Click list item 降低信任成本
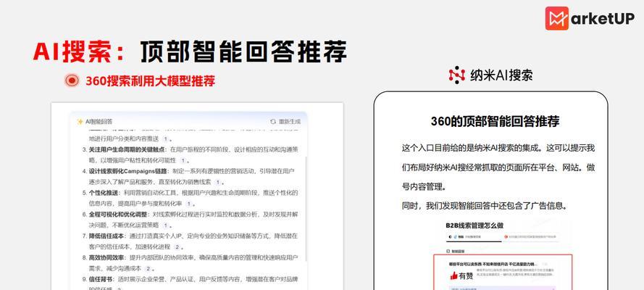The image size is (644, 290). click(106, 236)
